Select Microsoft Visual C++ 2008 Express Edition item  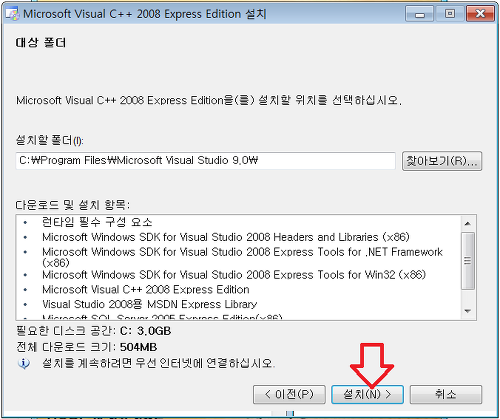click(146, 289)
